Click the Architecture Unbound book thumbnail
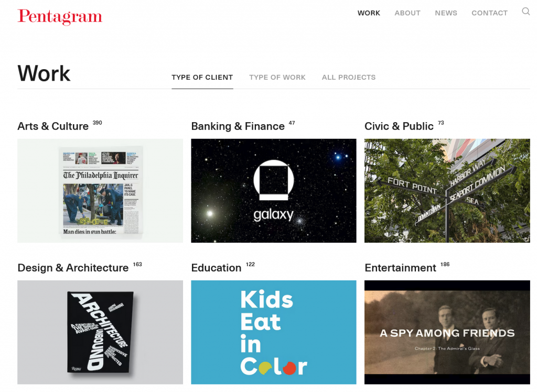Image resolution: width=537 pixels, height=392 pixels. [100, 332]
